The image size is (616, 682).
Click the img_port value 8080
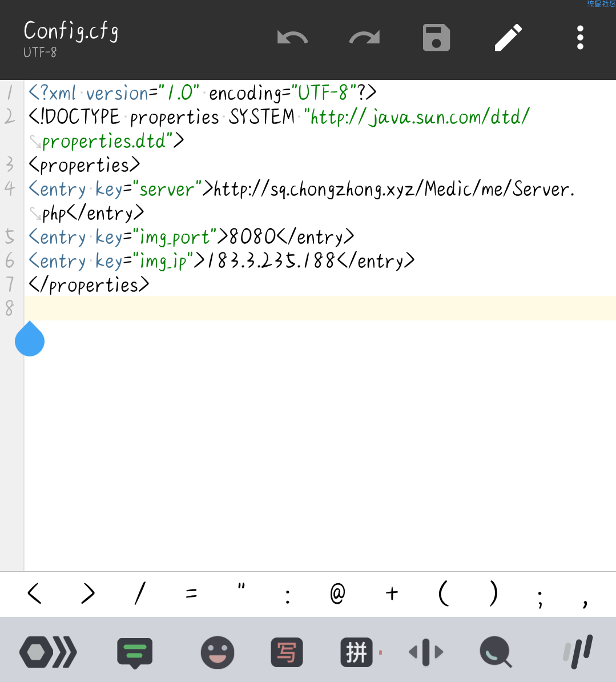pyautogui.click(x=252, y=237)
